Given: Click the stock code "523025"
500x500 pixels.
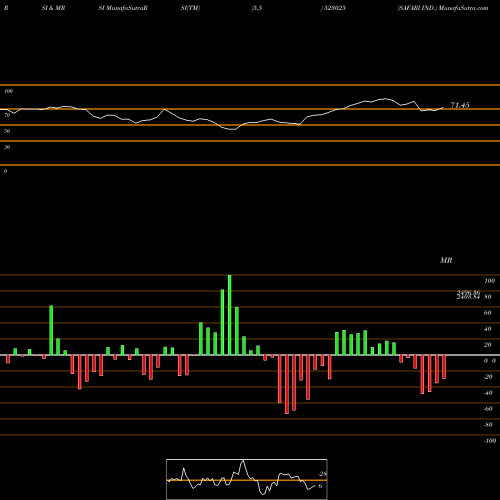Looking at the screenshot, I should (x=334, y=8).
